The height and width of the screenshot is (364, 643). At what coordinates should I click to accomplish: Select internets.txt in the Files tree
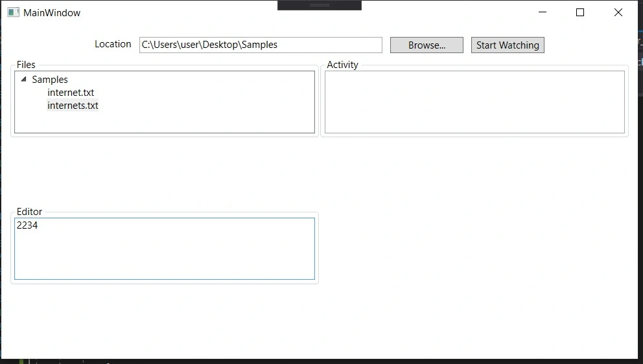(x=73, y=106)
